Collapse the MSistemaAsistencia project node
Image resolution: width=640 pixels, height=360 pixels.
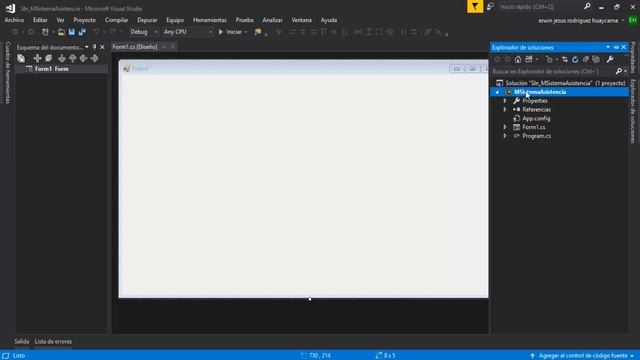(497, 92)
